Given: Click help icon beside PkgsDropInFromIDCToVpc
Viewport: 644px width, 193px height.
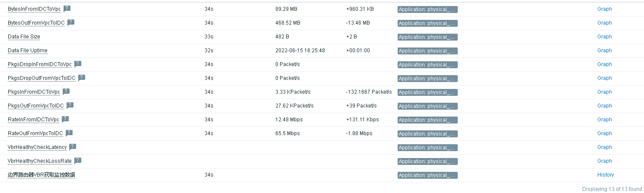Looking at the screenshot, I should [x=78, y=64].
